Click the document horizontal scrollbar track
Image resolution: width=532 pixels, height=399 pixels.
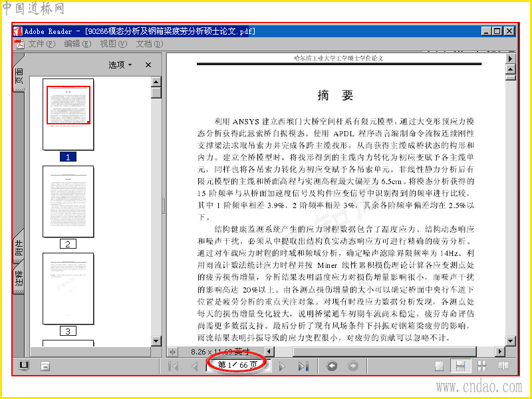(x=385, y=352)
